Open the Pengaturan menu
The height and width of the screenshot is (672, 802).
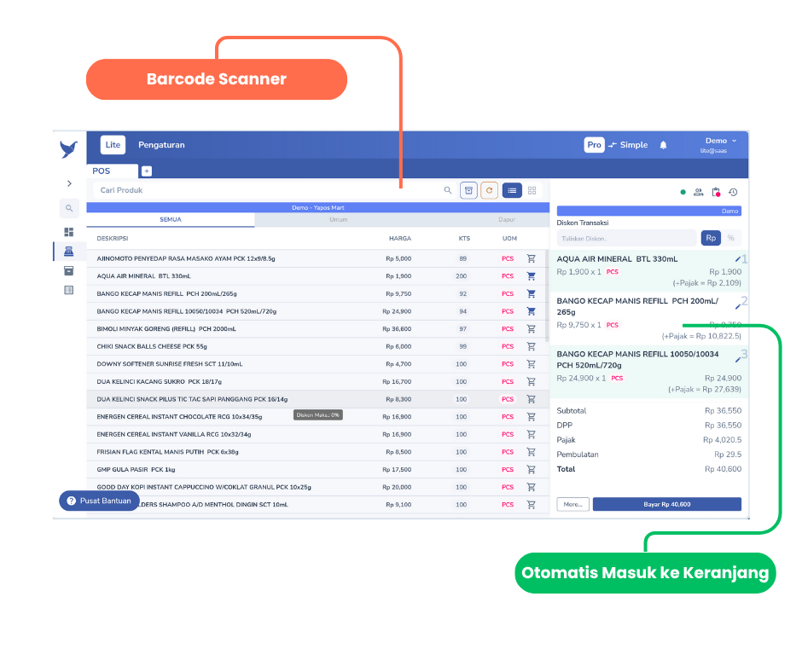tap(161, 145)
